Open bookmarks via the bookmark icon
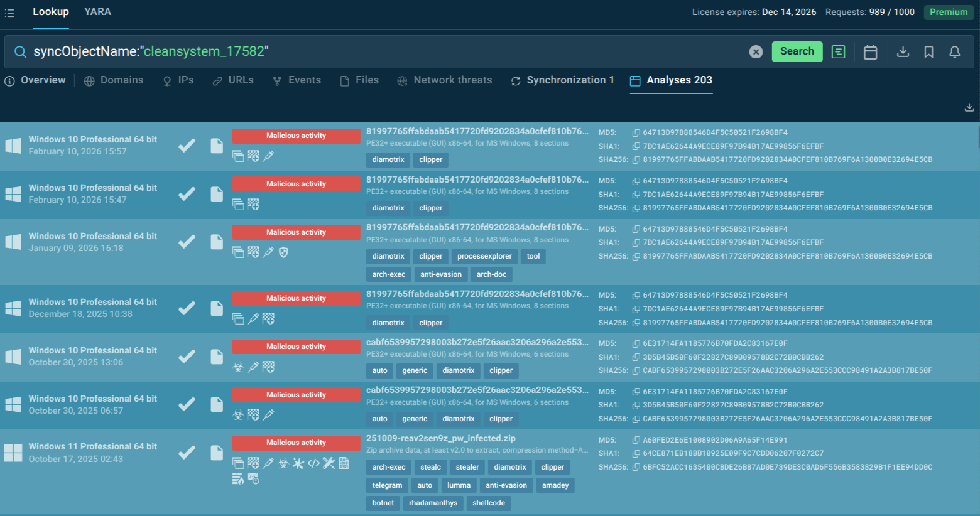This screenshot has height=516, width=980. 929,52
